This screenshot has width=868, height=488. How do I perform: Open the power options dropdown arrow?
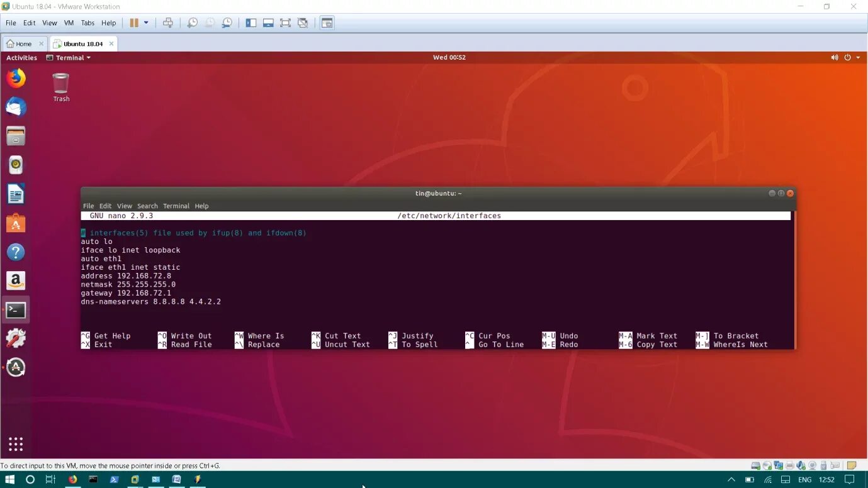(x=146, y=23)
